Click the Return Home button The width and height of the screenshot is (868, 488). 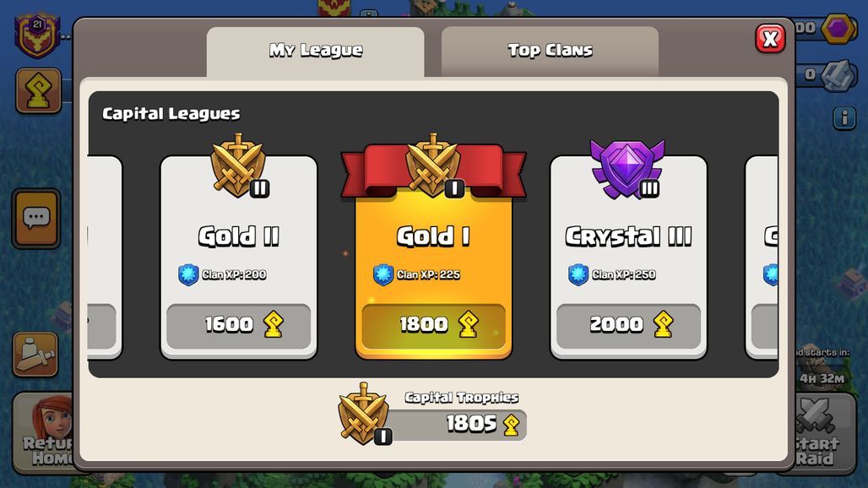pyautogui.click(x=46, y=433)
